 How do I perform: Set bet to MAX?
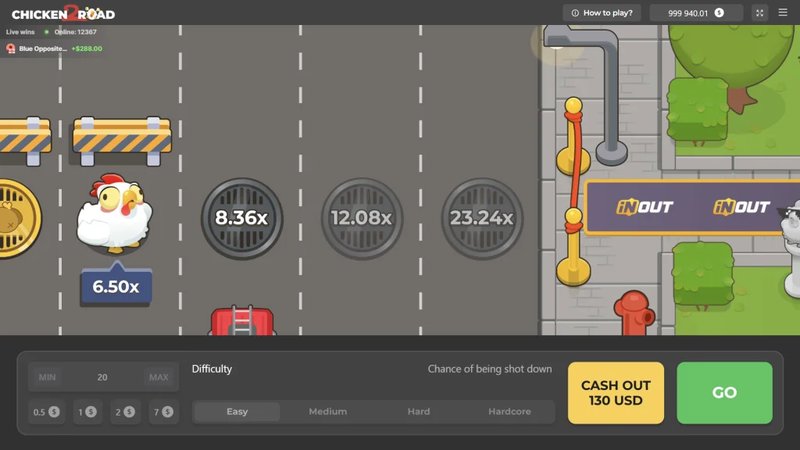158,377
